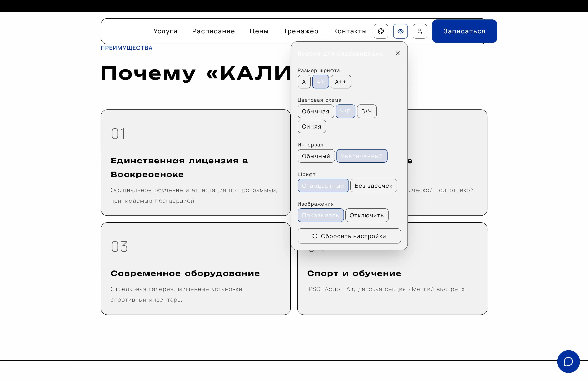
Task: Select the Стандартный font
Action: tap(323, 186)
